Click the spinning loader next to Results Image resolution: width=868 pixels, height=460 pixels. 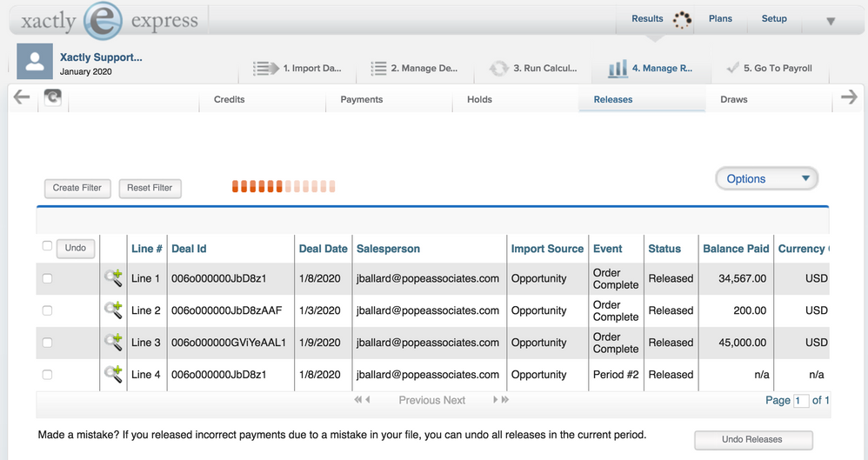click(682, 19)
